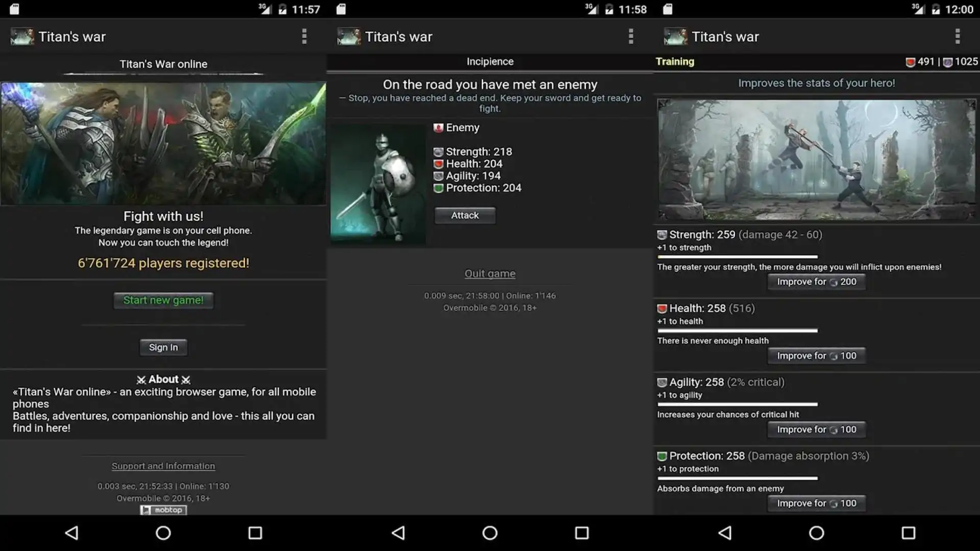This screenshot has width=980, height=551.
Task: Tap the enemy knight portrait
Action: tap(378, 184)
